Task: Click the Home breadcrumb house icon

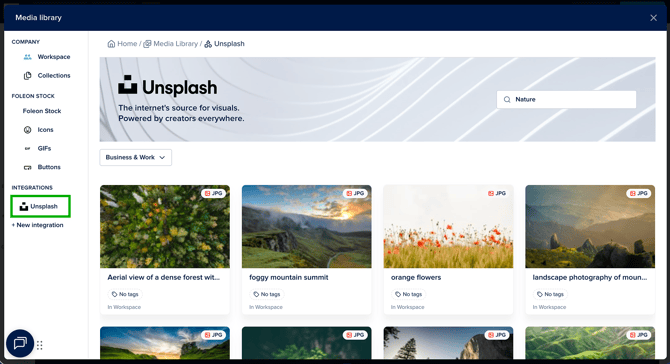Action: pyautogui.click(x=111, y=44)
